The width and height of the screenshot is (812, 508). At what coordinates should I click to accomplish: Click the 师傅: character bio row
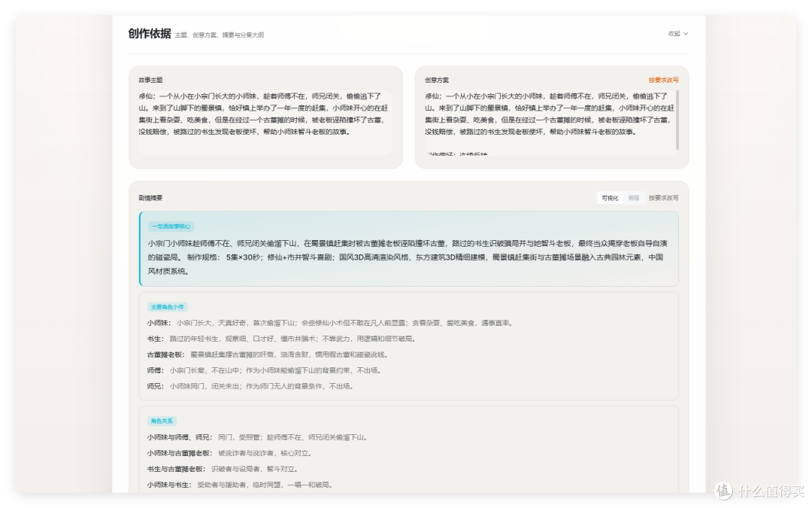click(x=265, y=370)
